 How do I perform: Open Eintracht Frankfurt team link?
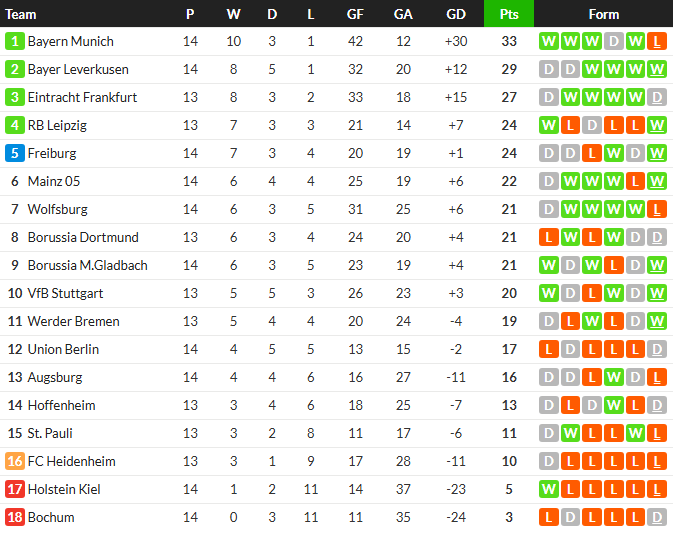coord(82,97)
